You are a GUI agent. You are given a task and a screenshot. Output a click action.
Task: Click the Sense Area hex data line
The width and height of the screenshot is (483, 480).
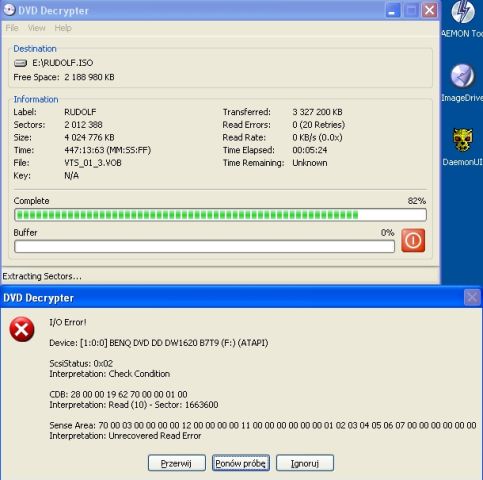tap(263, 425)
